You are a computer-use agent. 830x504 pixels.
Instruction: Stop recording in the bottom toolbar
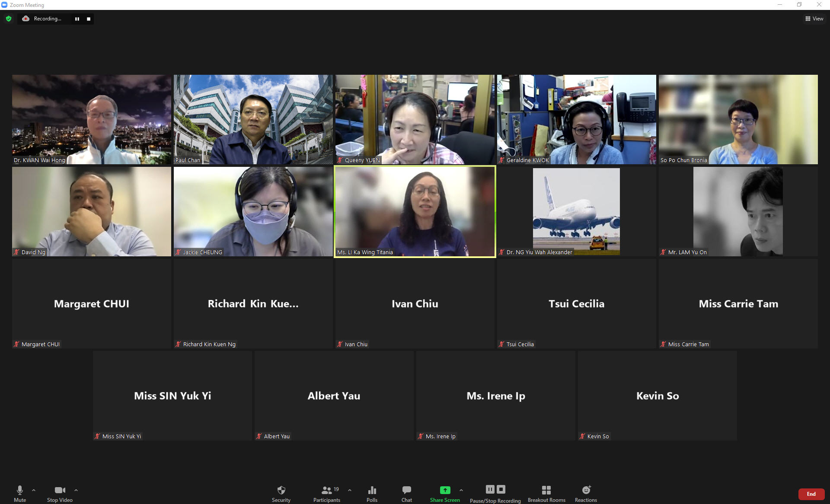click(x=501, y=489)
